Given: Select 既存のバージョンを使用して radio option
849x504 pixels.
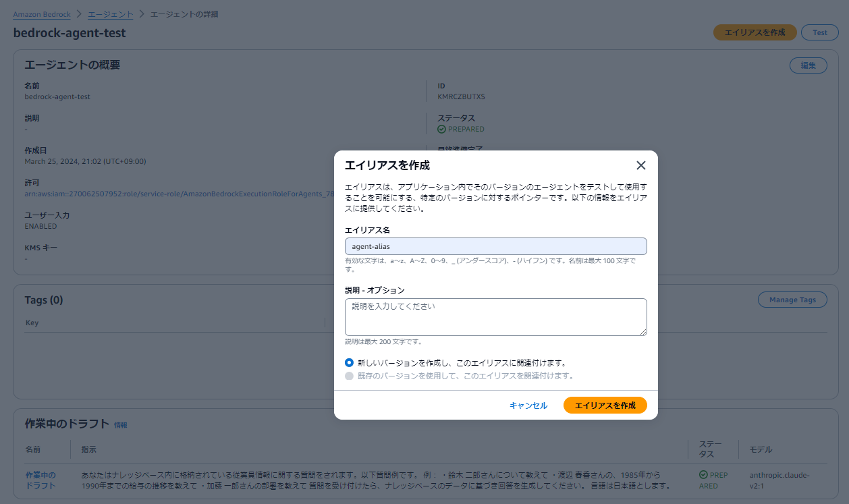Looking at the screenshot, I should point(349,376).
